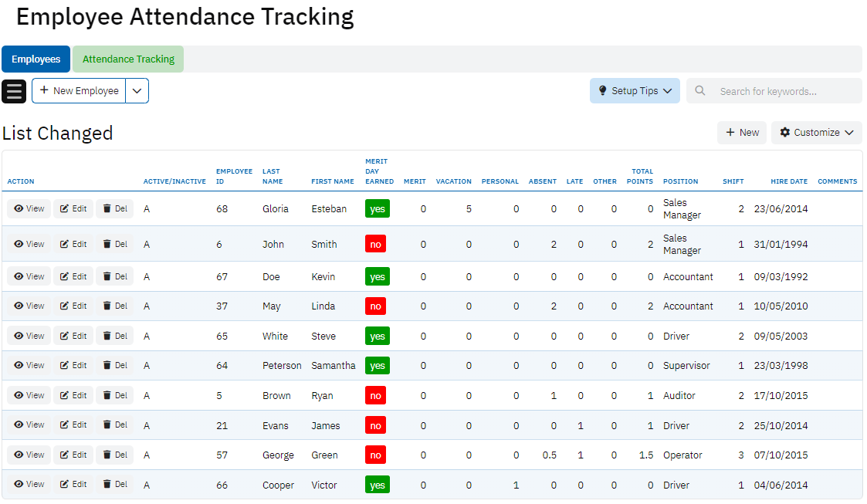View details for Doe Kevin
The image size is (867, 504).
29,276
